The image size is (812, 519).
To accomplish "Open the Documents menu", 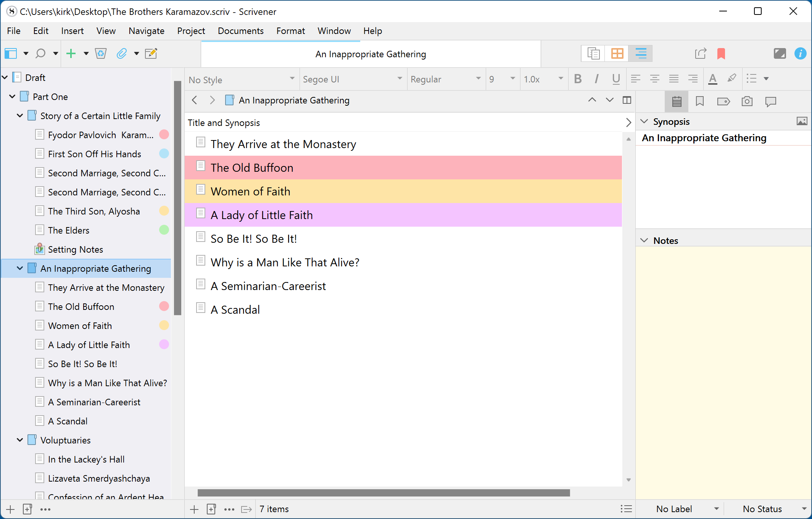I will [x=240, y=31].
